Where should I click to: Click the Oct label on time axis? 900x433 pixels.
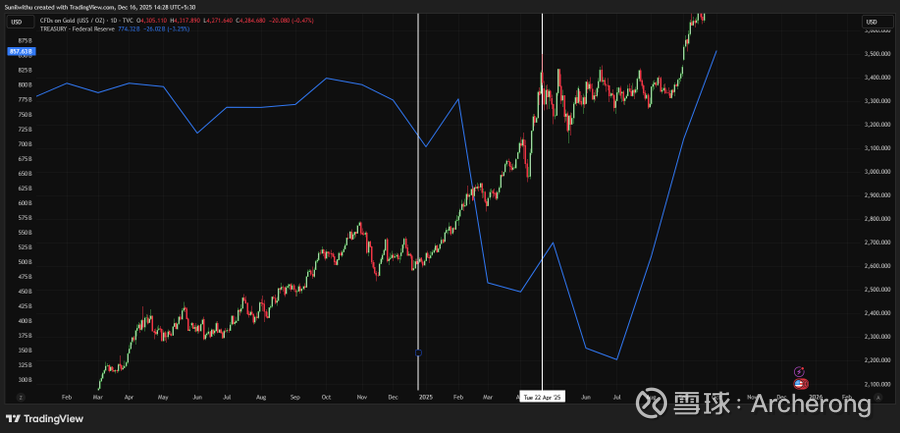click(327, 397)
